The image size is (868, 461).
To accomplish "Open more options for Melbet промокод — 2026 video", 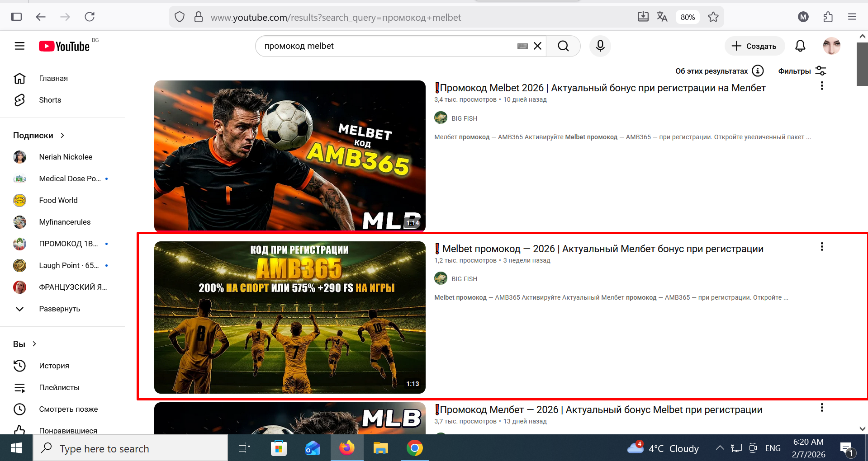I will coord(822,247).
